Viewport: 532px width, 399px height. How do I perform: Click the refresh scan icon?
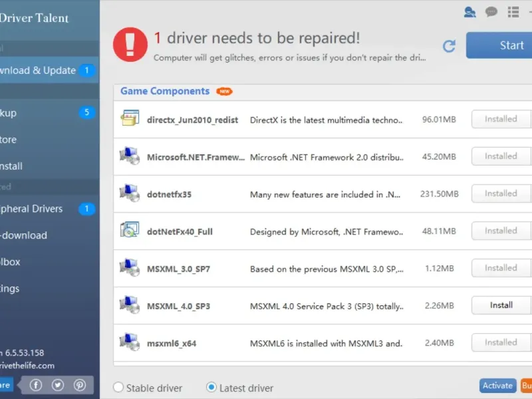click(450, 46)
